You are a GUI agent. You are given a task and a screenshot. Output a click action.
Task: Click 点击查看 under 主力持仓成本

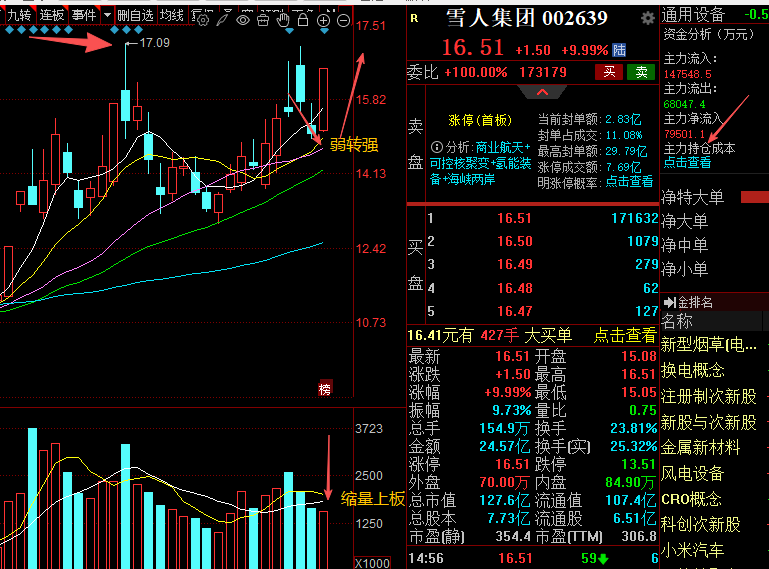pos(687,162)
